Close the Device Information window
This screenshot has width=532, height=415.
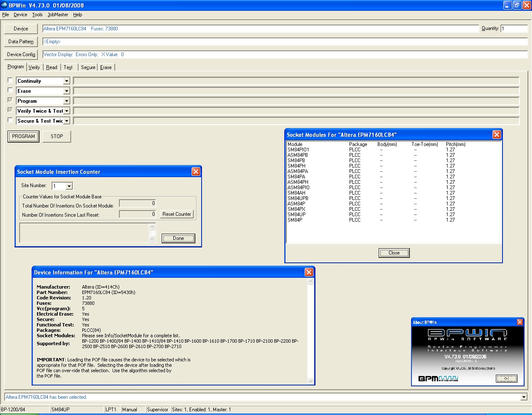pos(309,272)
